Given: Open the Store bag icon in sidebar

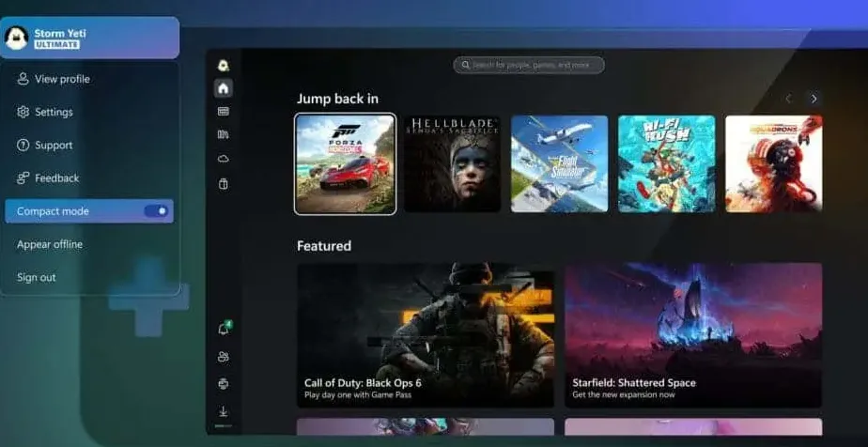Looking at the screenshot, I should (x=223, y=184).
